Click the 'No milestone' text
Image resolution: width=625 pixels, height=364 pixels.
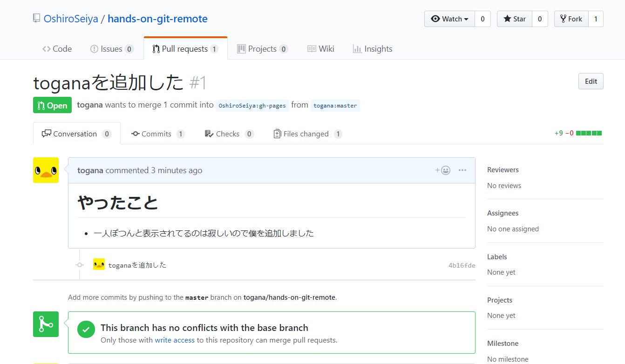click(x=508, y=359)
